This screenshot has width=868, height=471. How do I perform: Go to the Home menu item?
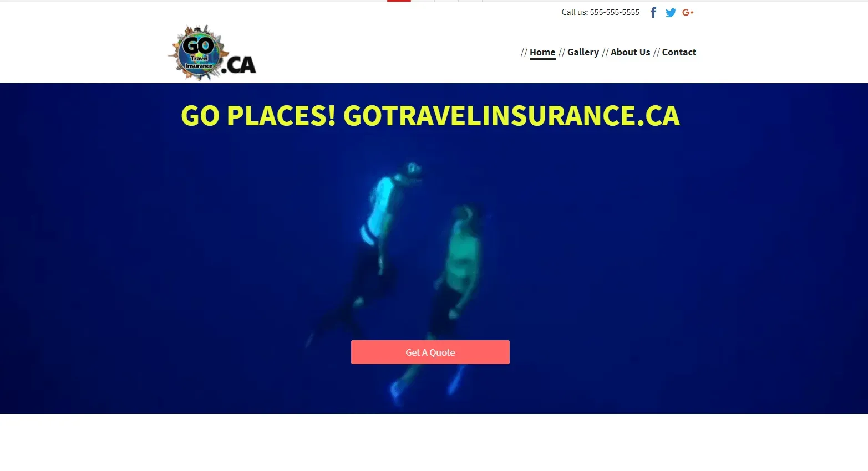click(x=542, y=52)
